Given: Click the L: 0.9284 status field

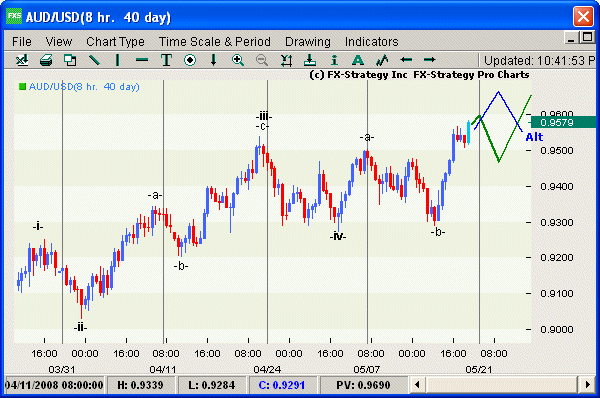Looking at the screenshot, I should 211,385.
